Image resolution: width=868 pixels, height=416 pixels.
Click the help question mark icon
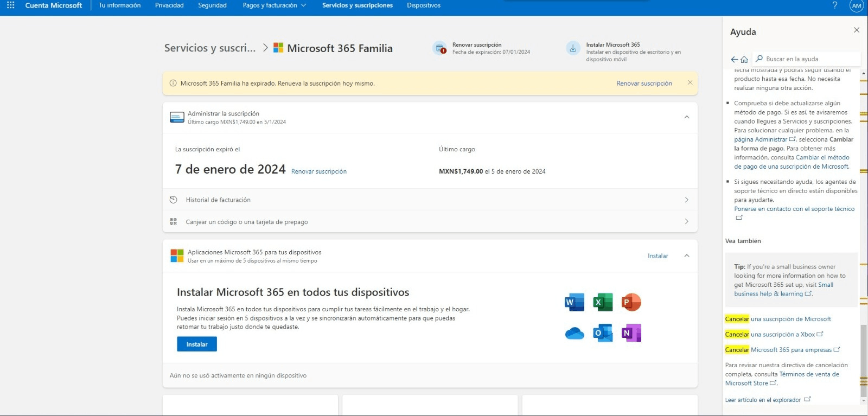pyautogui.click(x=834, y=5)
